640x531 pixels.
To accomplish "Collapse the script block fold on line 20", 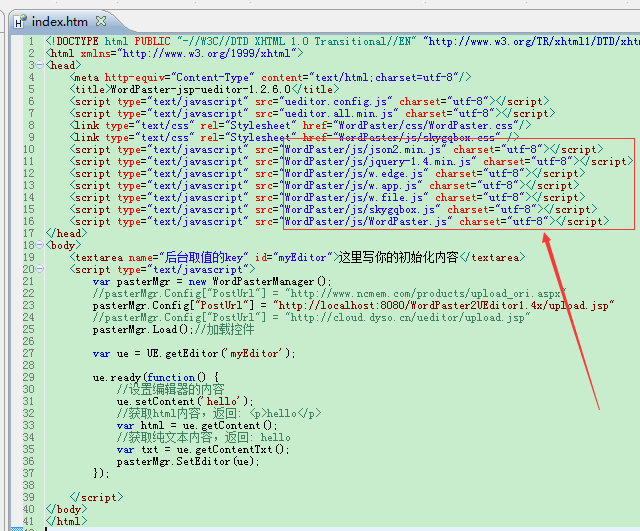I will coord(40,269).
